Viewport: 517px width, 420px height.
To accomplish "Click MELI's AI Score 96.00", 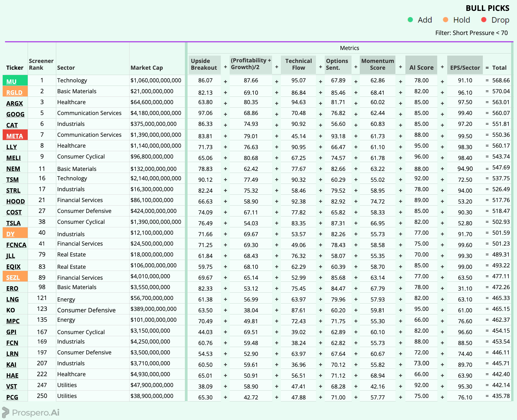I will click(421, 156).
